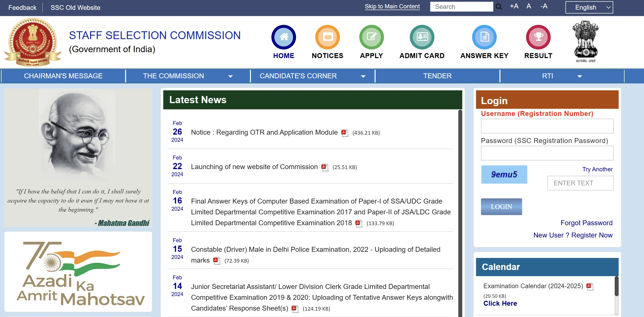The image size is (644, 317).
Task: Expand the RTI menu arrow
Action: click(x=579, y=77)
